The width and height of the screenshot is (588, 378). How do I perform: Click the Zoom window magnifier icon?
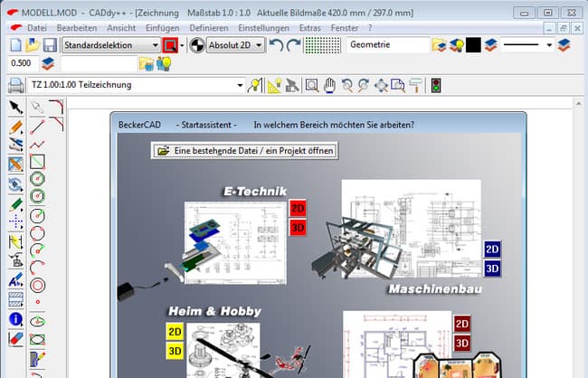pyautogui.click(x=311, y=86)
